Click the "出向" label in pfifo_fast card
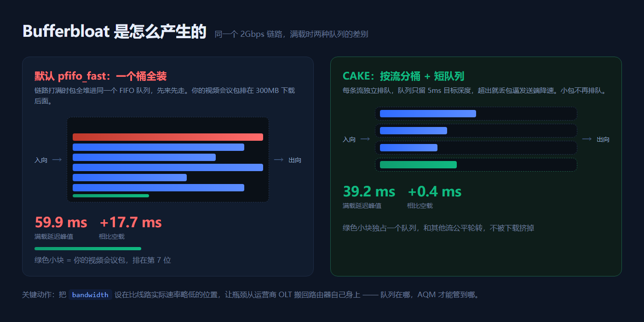 295,160
